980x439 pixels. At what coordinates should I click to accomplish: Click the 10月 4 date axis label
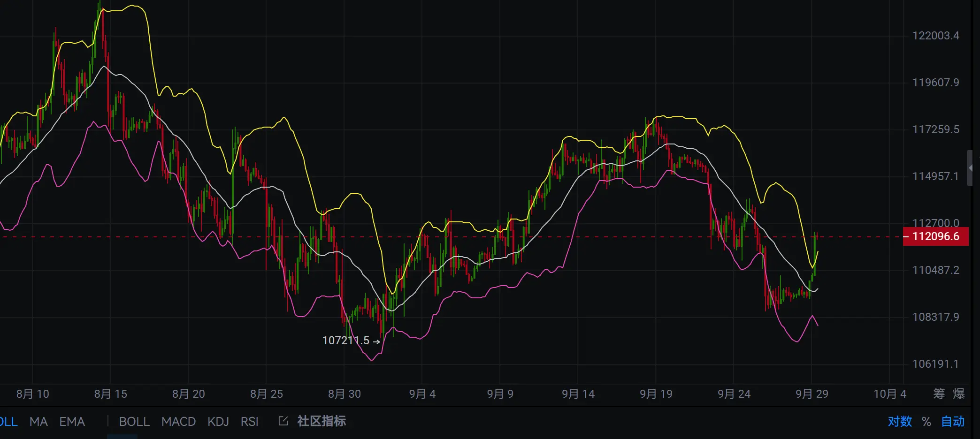click(890, 394)
